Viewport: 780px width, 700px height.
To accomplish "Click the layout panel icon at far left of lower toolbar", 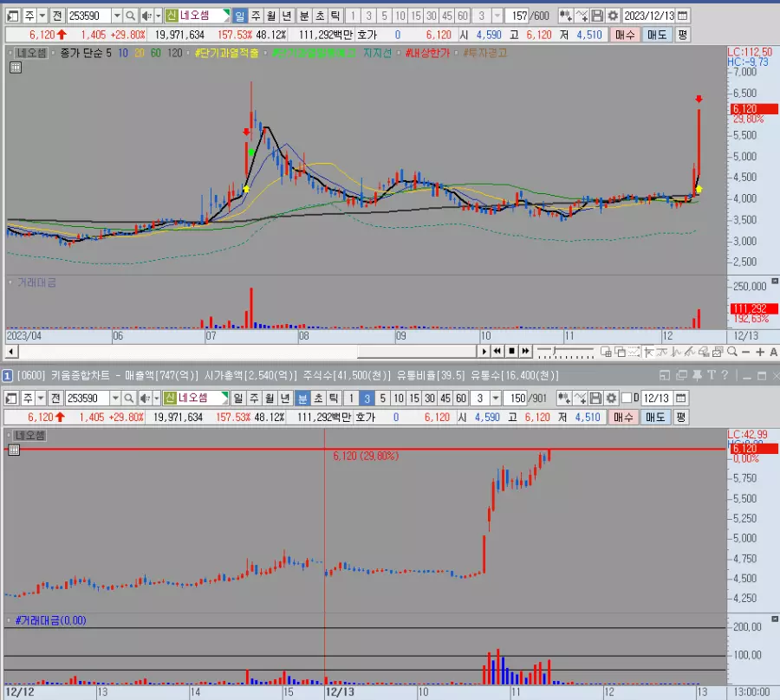I will click(11, 399).
